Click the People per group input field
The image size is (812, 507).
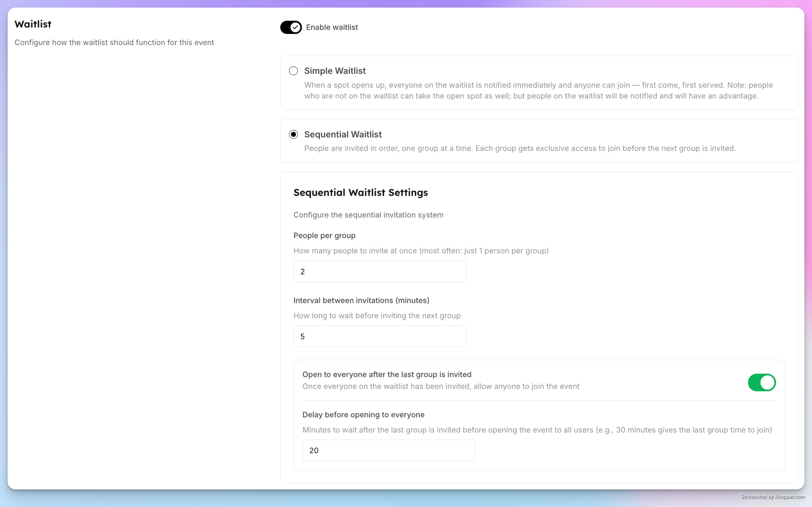coord(380,271)
